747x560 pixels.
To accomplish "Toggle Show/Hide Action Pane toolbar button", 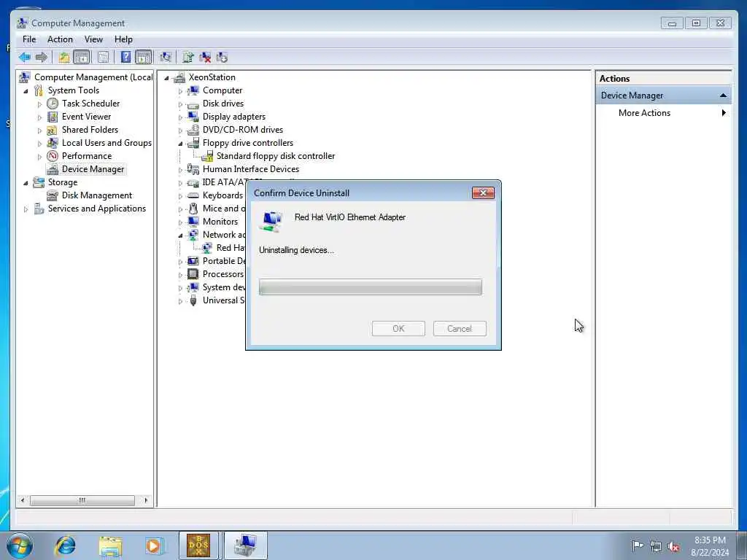I will click(x=144, y=58).
